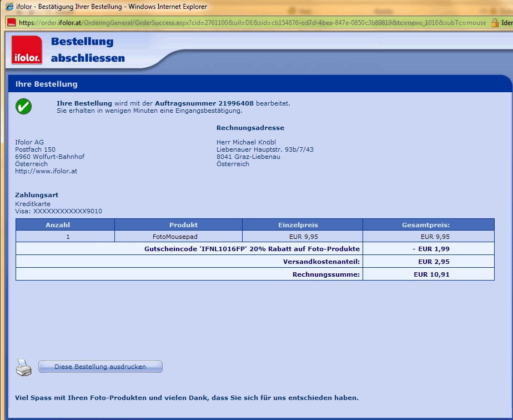Click the 'Rechnungsadresse' heading
This screenshot has width=513, height=420.
[x=250, y=128]
